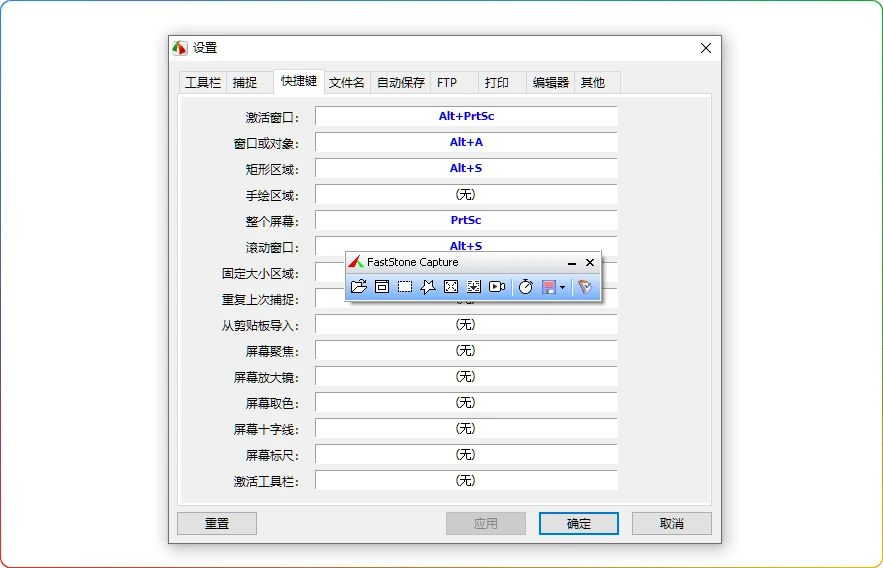This screenshot has height=568, width=883.
Task: Click the 重置 button
Action: [217, 524]
